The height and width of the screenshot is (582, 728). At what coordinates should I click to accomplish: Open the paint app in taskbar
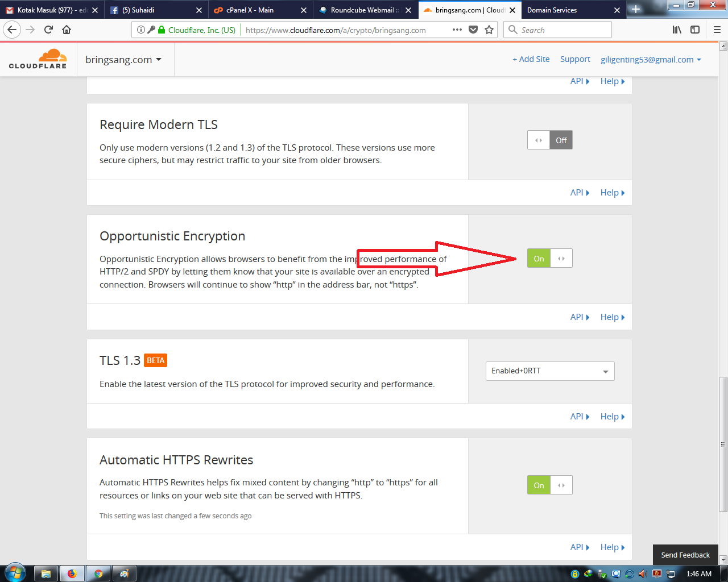(125, 573)
